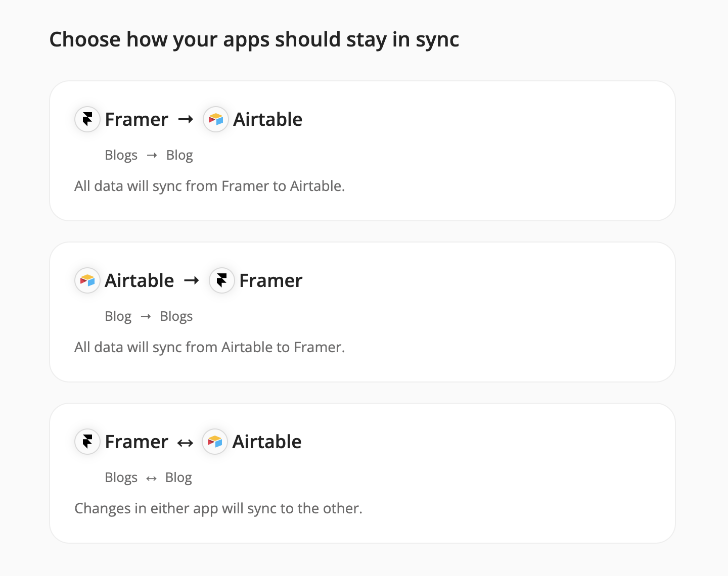Screen dimensions: 728x576
Task: Select "All data will sync from Framer to Airtable"
Action: tap(210, 186)
